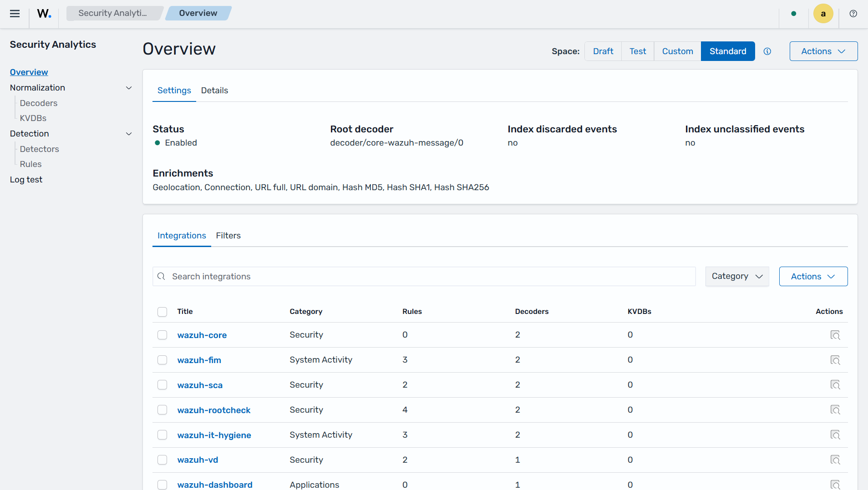Click the Space info icon
The width and height of the screenshot is (868, 490).
[767, 51]
